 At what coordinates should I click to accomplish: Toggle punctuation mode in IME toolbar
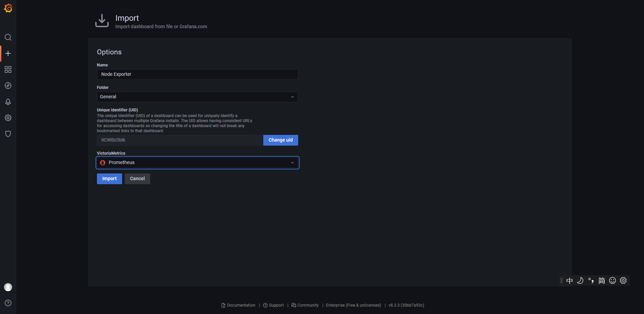pos(591,280)
